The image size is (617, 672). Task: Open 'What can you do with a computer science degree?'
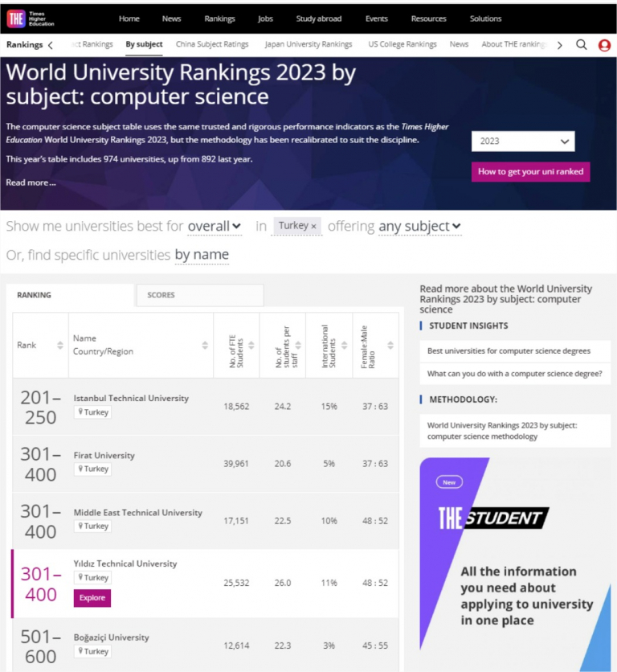[515, 374]
